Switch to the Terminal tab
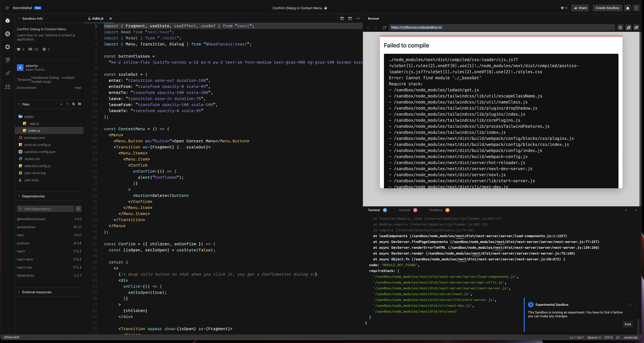This screenshot has height=343, width=644. click(374, 210)
